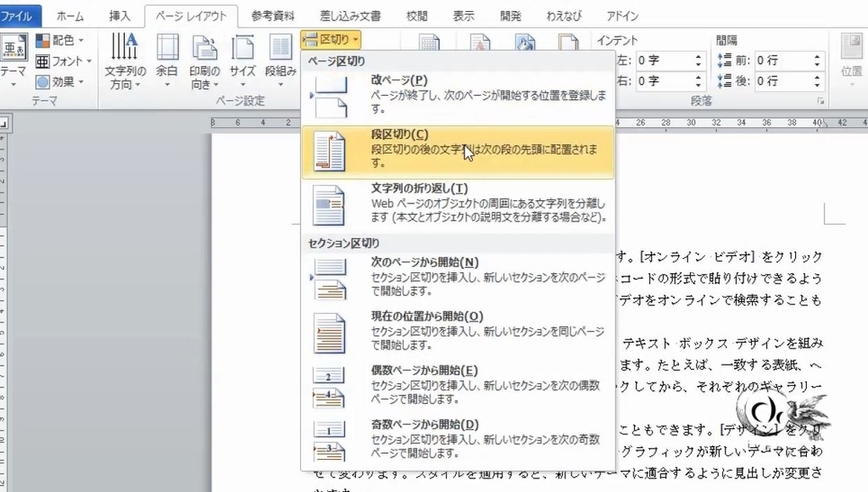The height and width of the screenshot is (492, 868).
Task: Click the text ます。たとえば、一致する表紙、ヘ
Action: click(x=721, y=365)
